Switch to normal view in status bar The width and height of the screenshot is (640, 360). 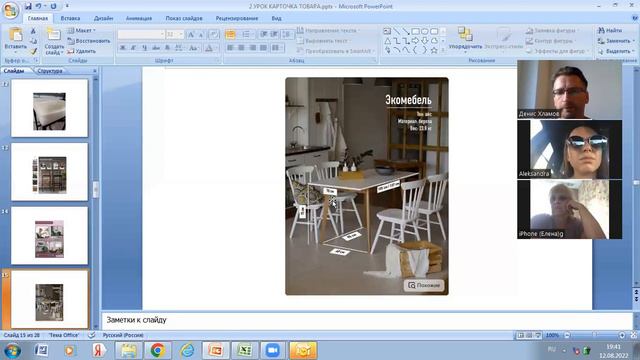(x=520, y=335)
